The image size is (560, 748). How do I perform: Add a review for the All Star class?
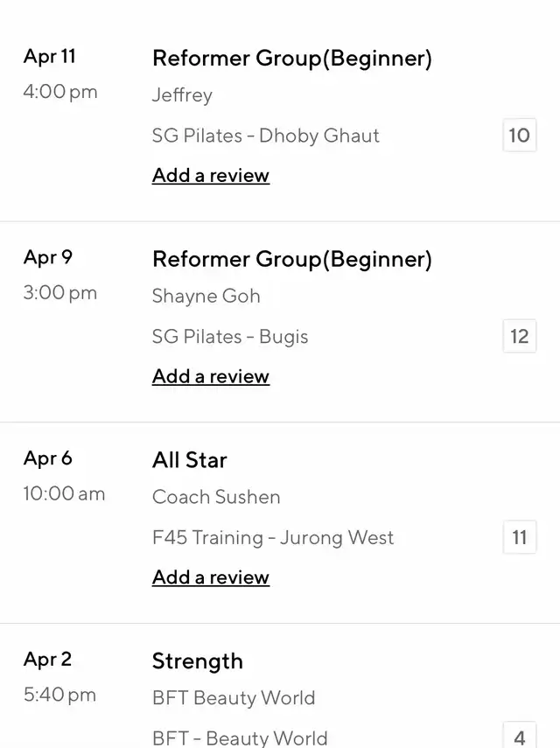pos(211,577)
